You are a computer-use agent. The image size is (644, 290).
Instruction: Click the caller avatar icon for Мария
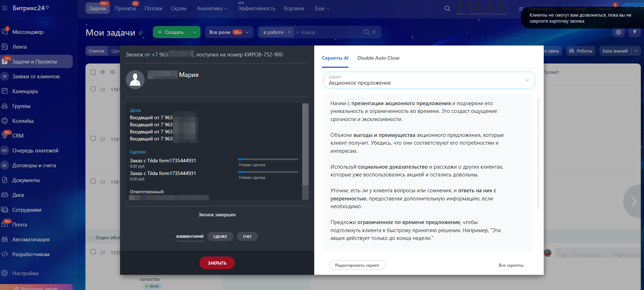point(135,80)
